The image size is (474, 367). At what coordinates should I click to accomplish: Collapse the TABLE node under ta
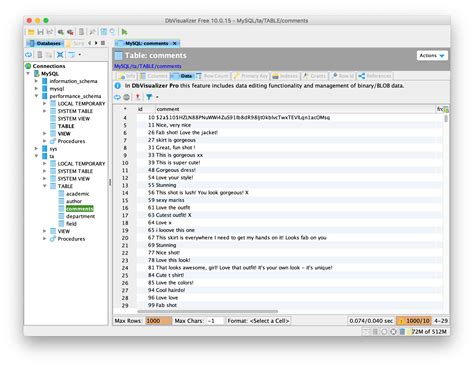tap(45, 186)
